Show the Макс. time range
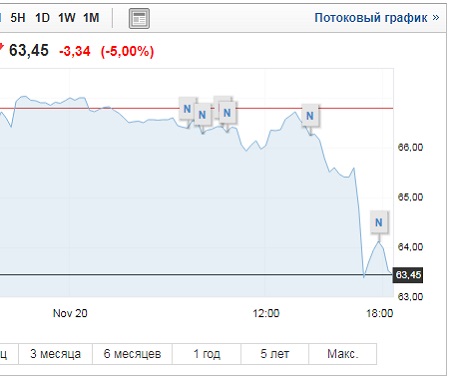Screen dimensions: 450x384 tap(343, 354)
